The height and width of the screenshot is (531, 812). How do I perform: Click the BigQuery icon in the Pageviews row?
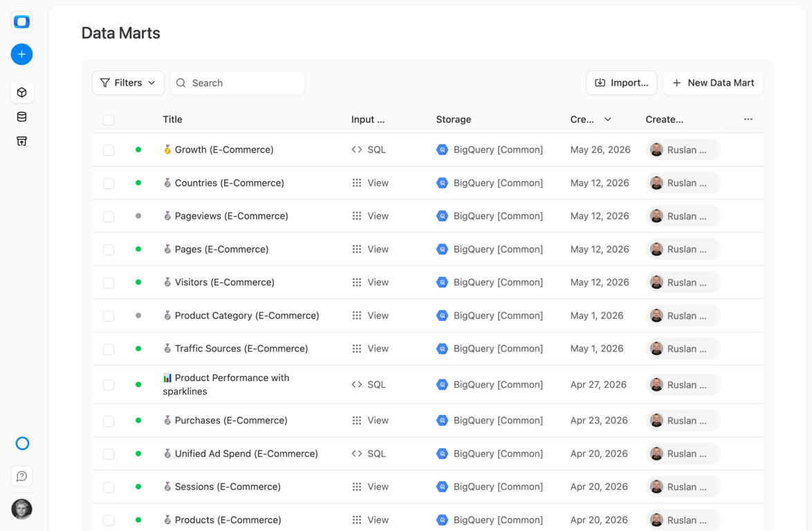(442, 216)
